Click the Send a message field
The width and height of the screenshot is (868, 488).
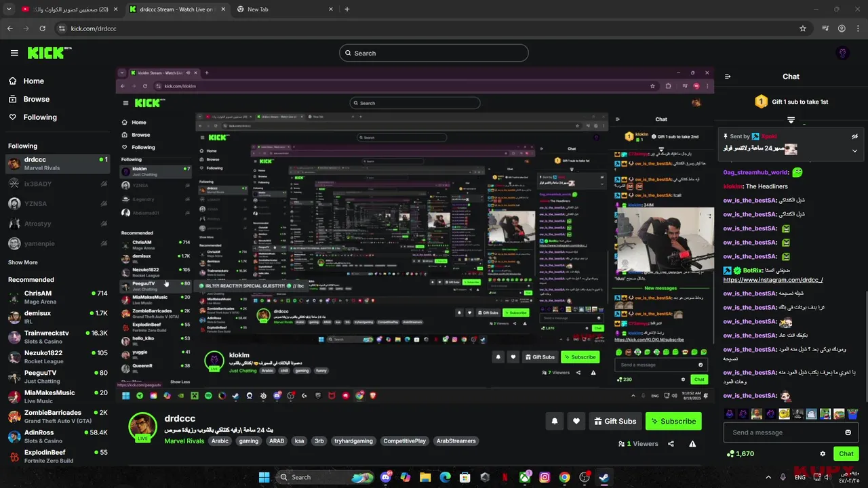click(x=791, y=432)
